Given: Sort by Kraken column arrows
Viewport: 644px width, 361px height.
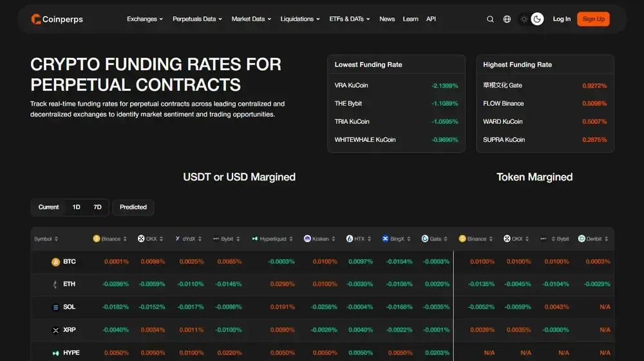Looking at the screenshot, I should [x=333, y=239].
